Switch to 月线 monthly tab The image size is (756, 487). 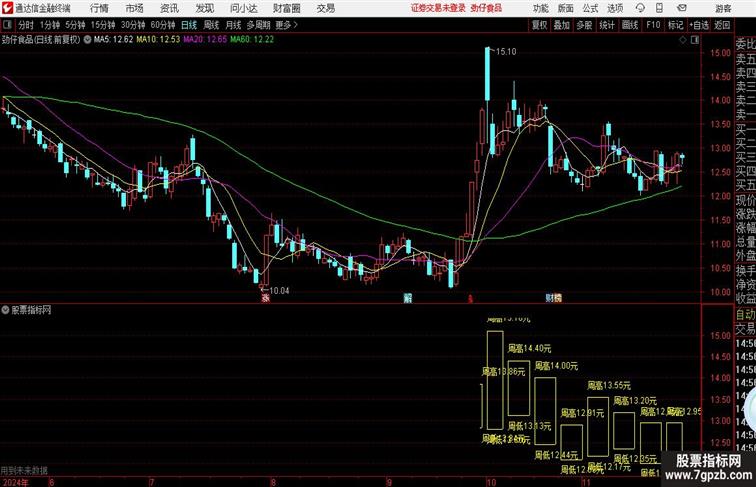click(233, 25)
